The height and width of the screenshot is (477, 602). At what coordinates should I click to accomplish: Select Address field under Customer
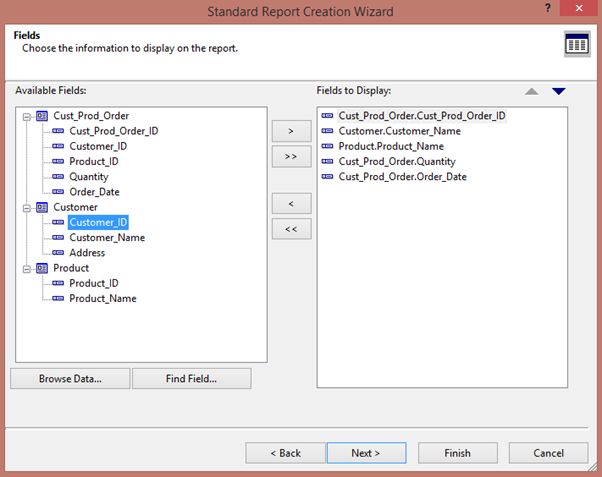pos(87,253)
